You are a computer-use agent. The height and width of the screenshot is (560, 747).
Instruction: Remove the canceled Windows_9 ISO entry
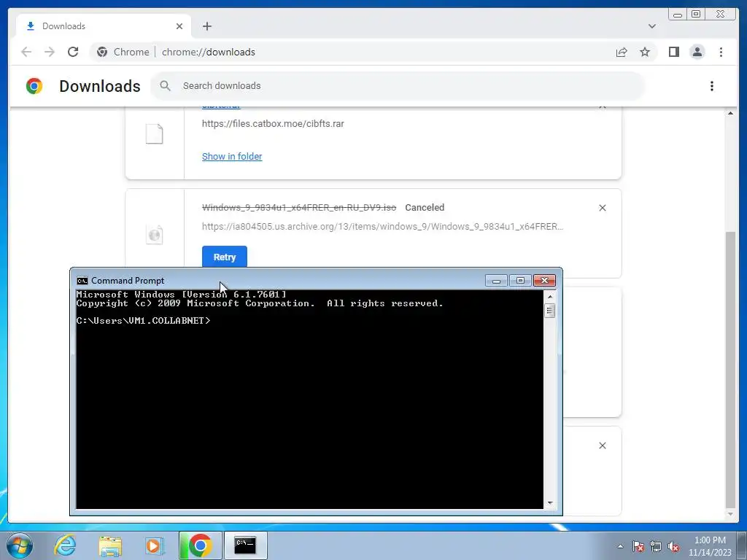coord(602,208)
